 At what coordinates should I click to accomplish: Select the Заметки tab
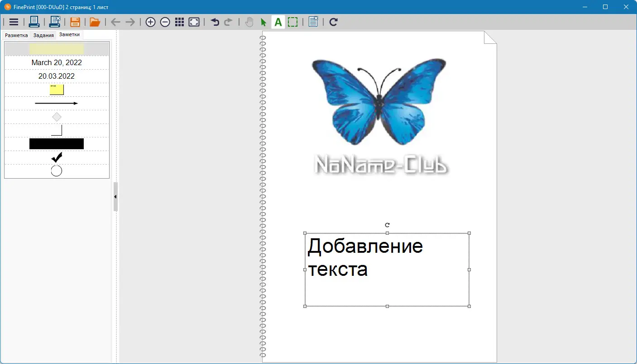point(69,35)
